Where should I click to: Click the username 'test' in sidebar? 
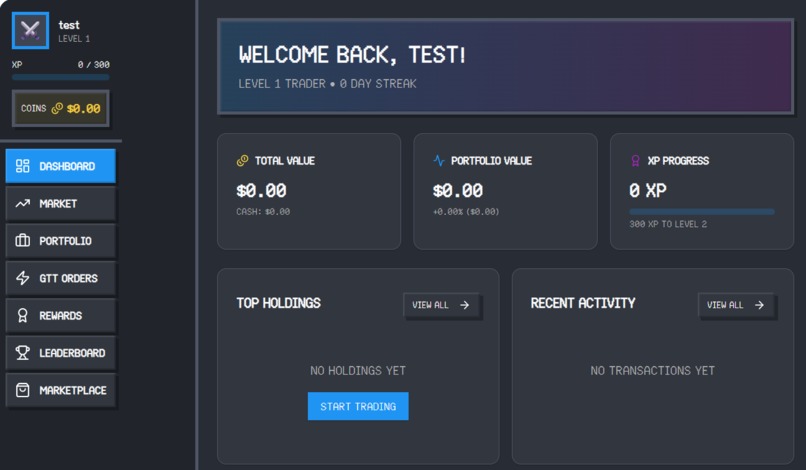pyautogui.click(x=69, y=25)
